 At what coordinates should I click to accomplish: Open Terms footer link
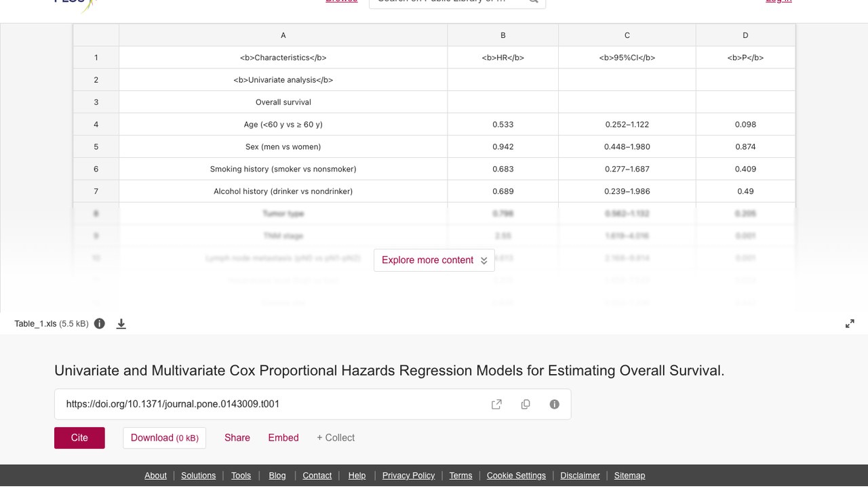(460, 476)
